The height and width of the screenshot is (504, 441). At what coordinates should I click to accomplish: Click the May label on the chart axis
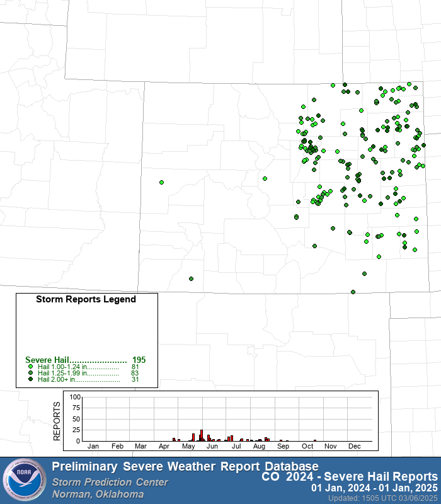pyautogui.click(x=188, y=446)
